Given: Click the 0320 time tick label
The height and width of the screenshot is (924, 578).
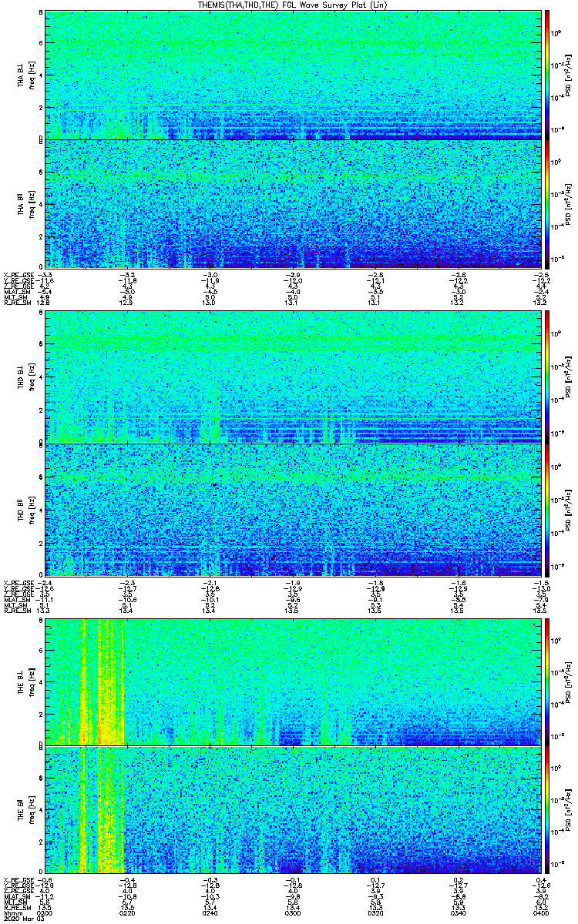Looking at the screenshot, I should click(375, 913).
